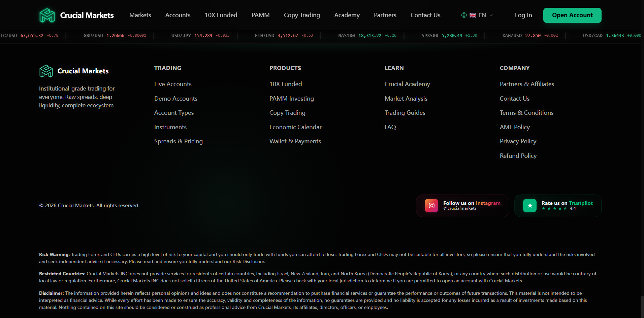
Task: Click Trustpilot 4.4 star rating
Action: [559, 209]
